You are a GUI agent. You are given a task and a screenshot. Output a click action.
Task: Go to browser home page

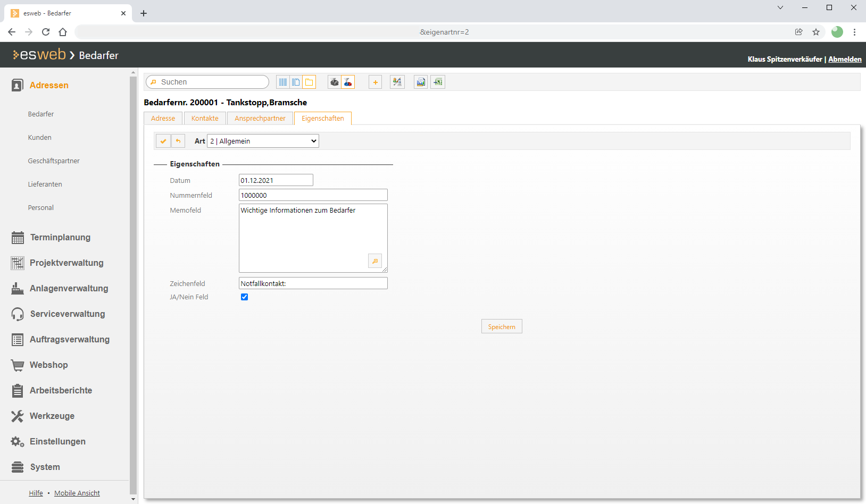coord(63,32)
